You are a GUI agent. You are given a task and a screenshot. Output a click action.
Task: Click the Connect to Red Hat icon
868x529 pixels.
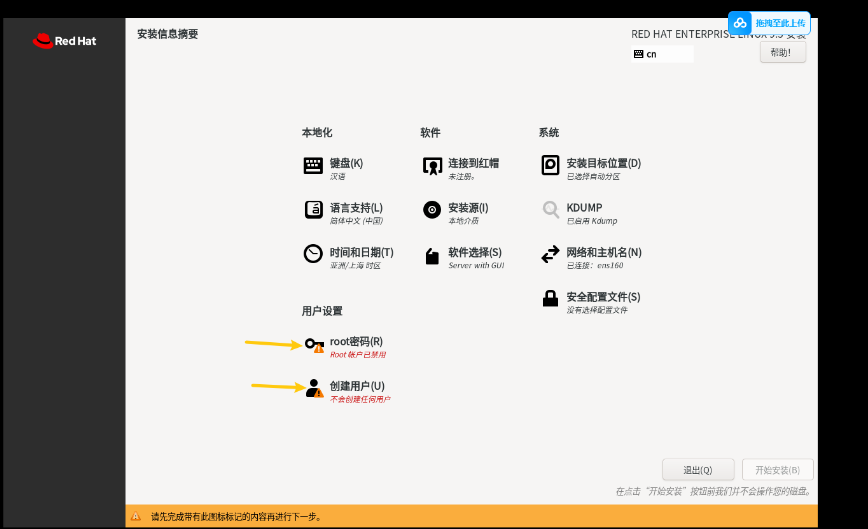click(432, 165)
